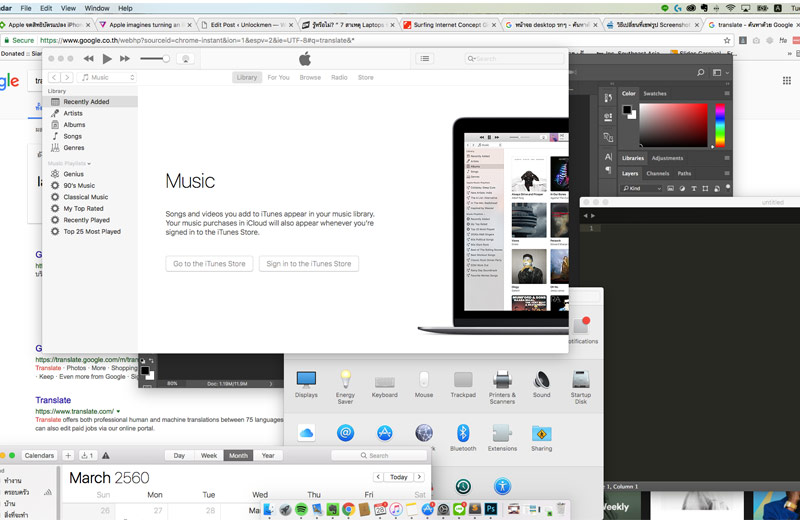Screen dimensions: 800x520
Task: Play music in iTunes
Action: (x=107, y=59)
